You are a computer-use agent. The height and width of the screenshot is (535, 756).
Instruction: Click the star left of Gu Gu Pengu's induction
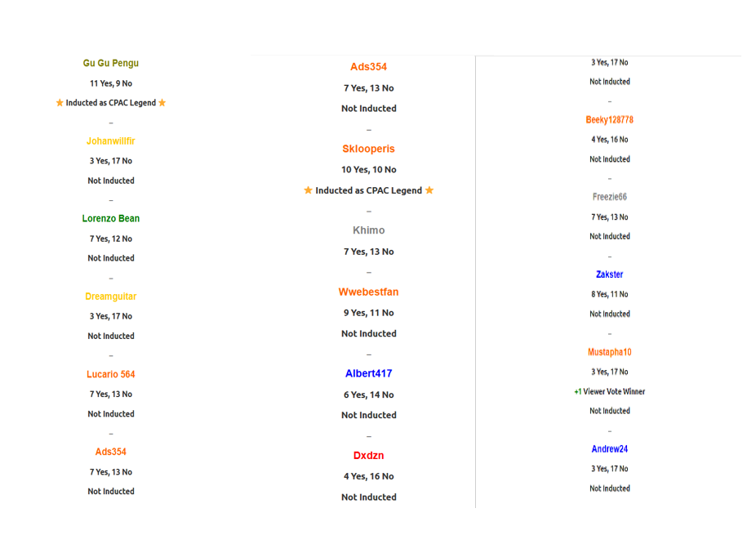[60, 103]
